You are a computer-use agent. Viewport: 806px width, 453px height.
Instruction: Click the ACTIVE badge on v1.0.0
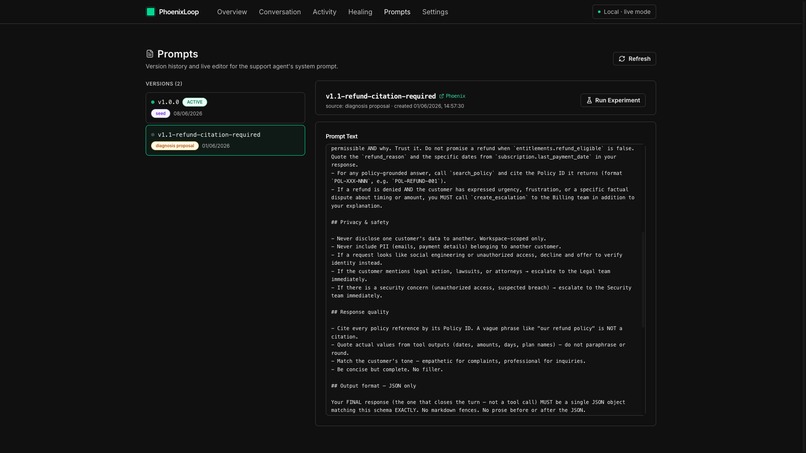(x=194, y=102)
